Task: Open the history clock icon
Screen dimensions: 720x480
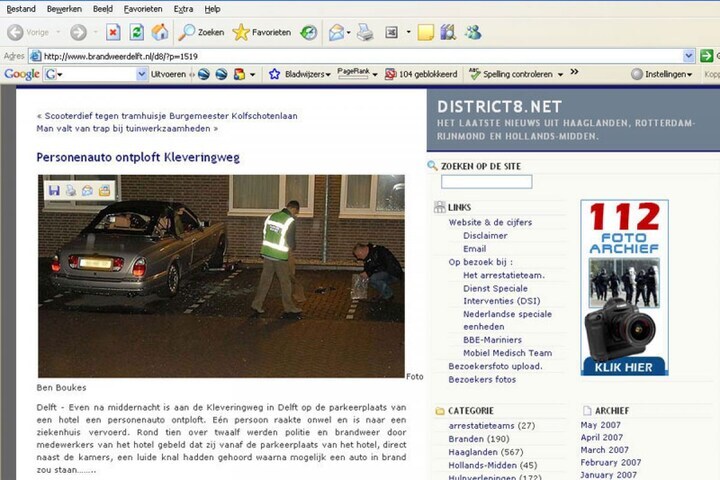Action: pos(309,32)
